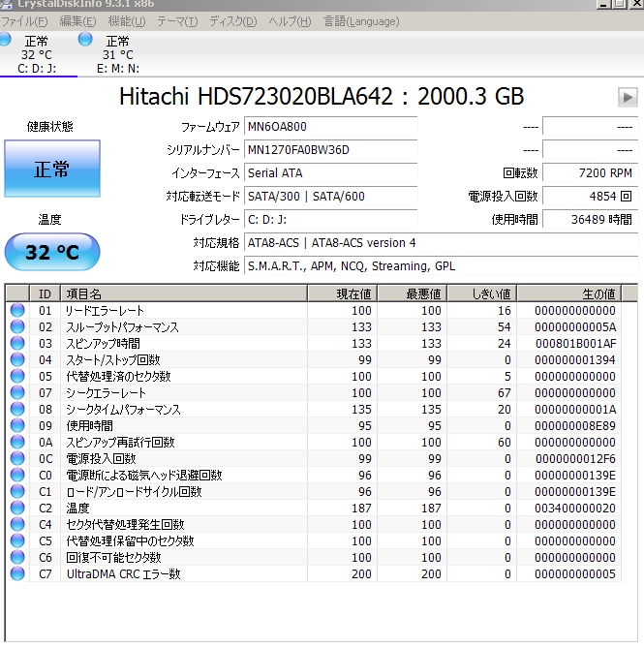Click status icon for C1 ロード/アンロードサイクル回数
644x648 pixels.
17,491
